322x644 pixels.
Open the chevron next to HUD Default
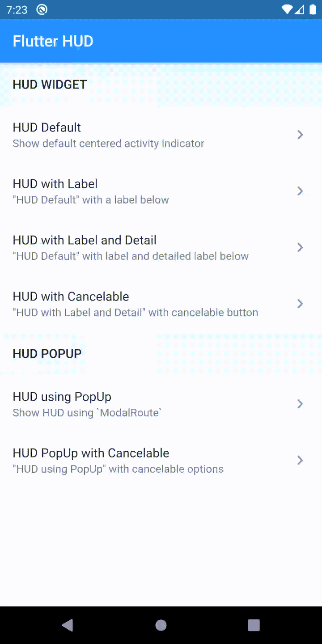point(300,135)
